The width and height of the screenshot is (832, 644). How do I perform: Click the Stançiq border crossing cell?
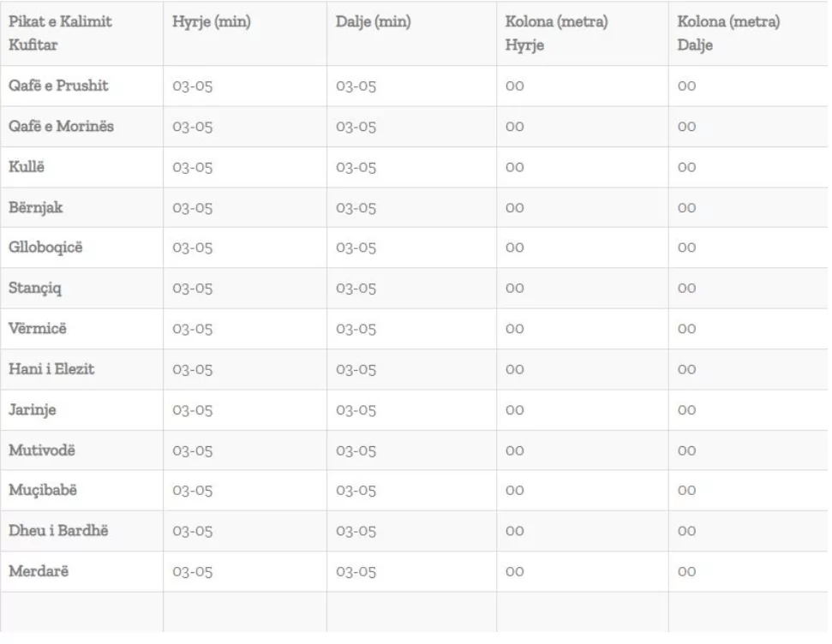[35, 288]
